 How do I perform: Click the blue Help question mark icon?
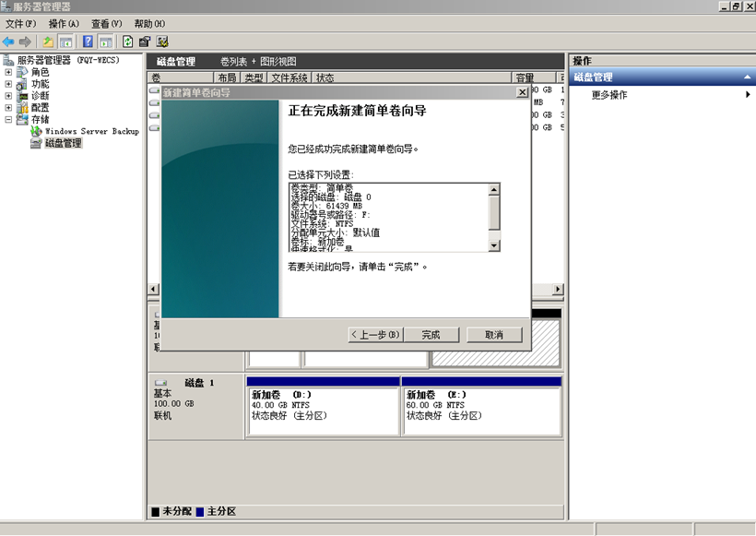(x=88, y=42)
